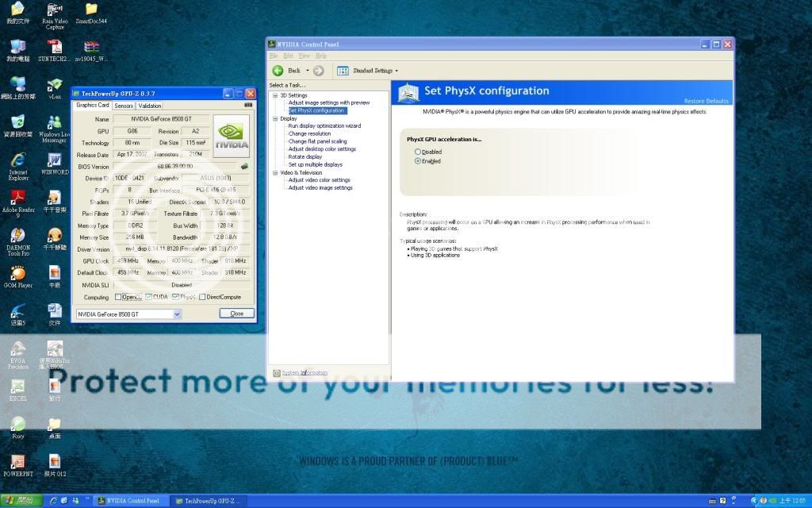Open the Help menu in NVIDIA Control Panel
This screenshot has height=508, width=812.
point(321,56)
